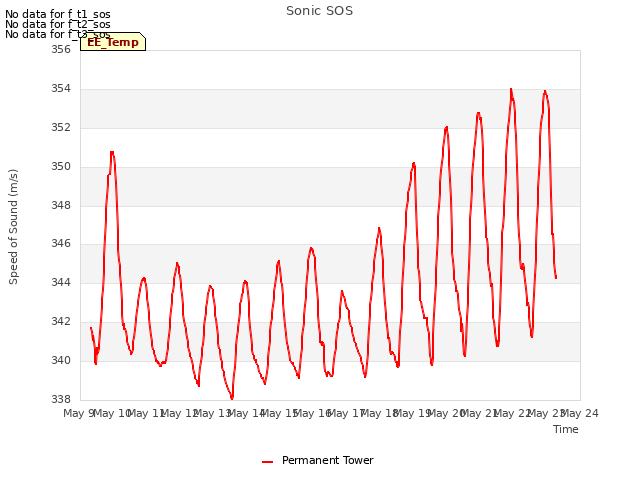Click the y-axis label 346
The image size is (640, 480).
(x=61, y=244)
